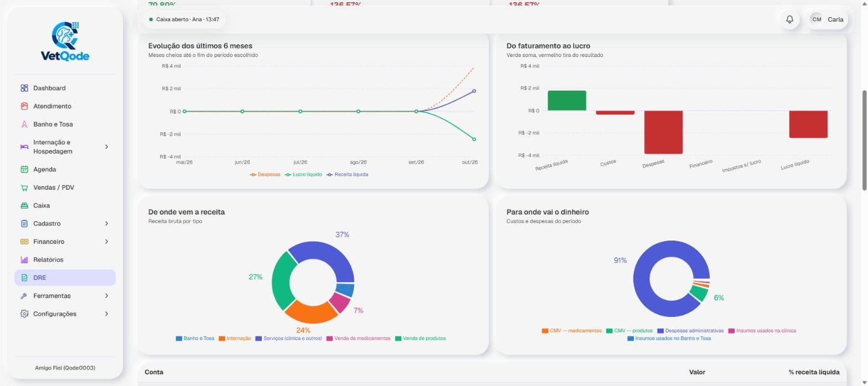Open the DRE menu item
This screenshot has height=386, width=868.
65,278
